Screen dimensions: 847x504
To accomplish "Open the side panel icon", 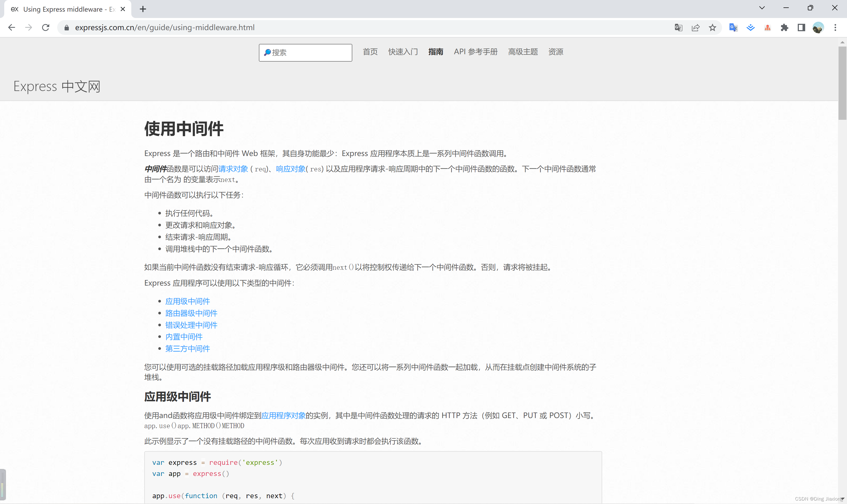I will [801, 28].
